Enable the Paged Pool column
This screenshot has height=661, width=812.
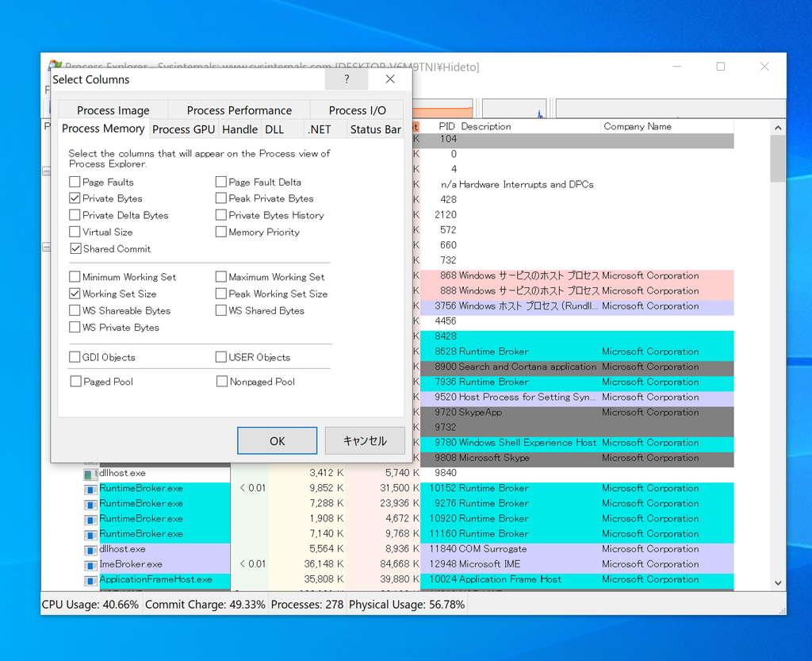(x=75, y=381)
